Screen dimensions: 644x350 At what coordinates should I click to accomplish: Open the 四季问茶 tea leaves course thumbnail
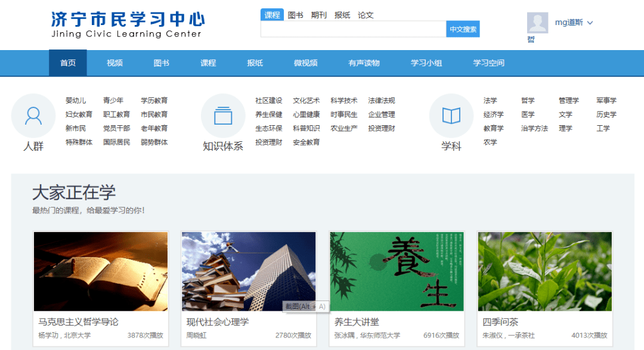[x=544, y=271]
